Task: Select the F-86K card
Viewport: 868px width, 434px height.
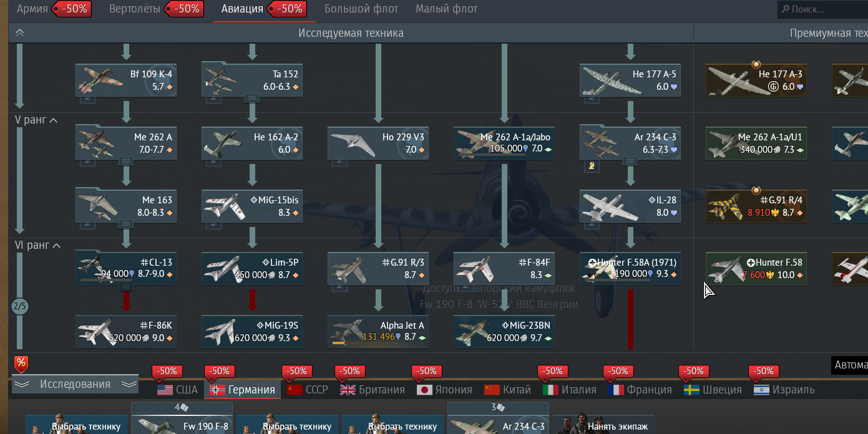Action: pos(126,331)
